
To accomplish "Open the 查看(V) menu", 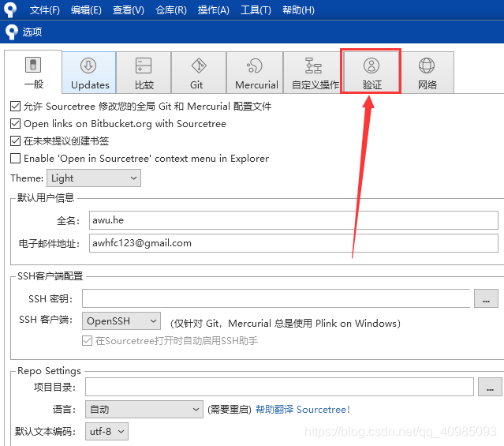I will (129, 10).
